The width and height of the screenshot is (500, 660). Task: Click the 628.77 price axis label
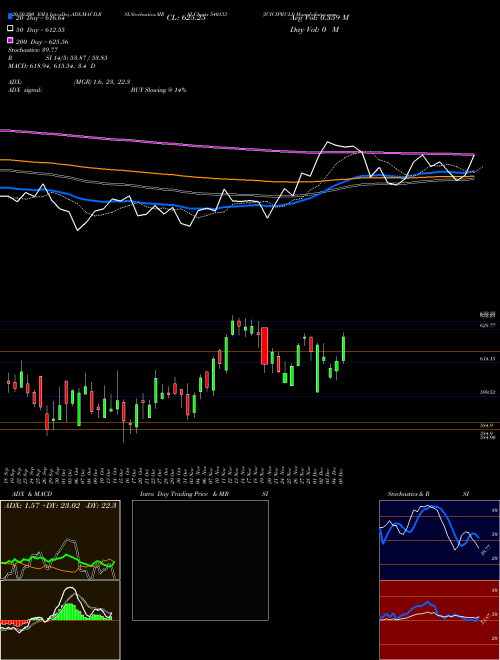click(487, 325)
